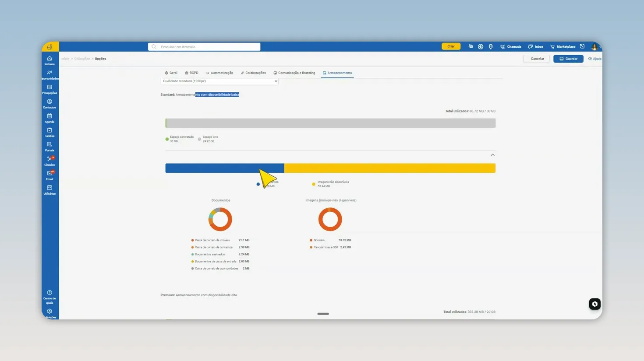This screenshot has width=644, height=361.
Task: Open the Ajuda help link
Action: [x=595, y=59]
